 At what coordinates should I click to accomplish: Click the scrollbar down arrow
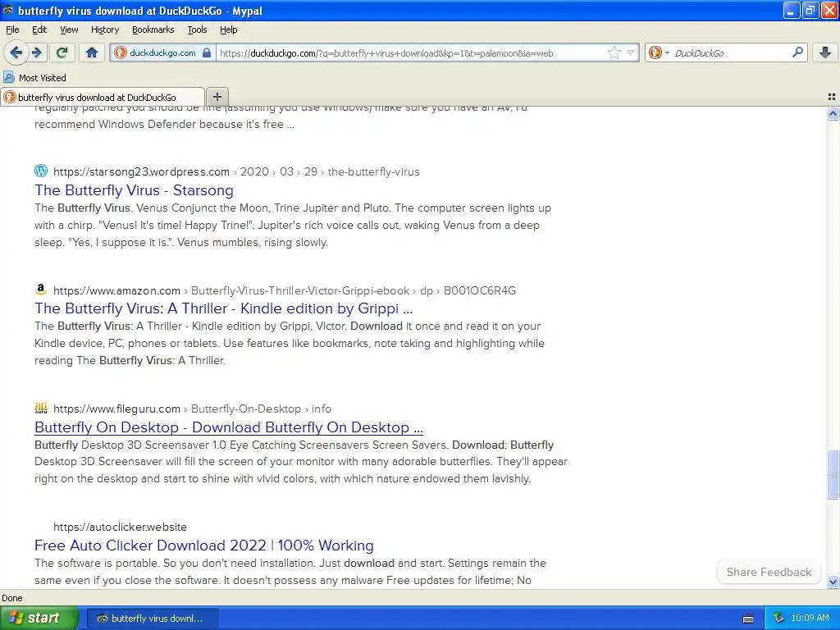(833, 582)
